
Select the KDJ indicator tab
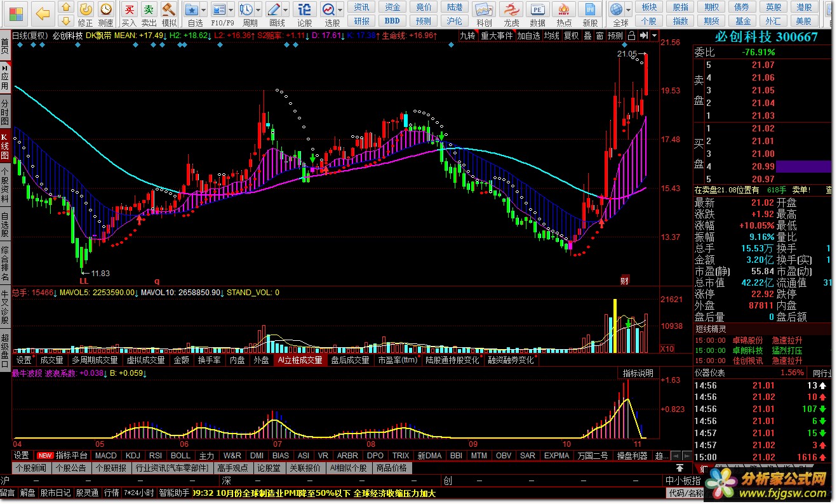pos(133,455)
